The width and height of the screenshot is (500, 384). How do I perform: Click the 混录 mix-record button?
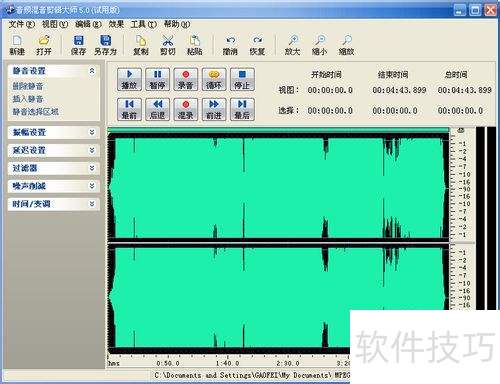coord(186,109)
